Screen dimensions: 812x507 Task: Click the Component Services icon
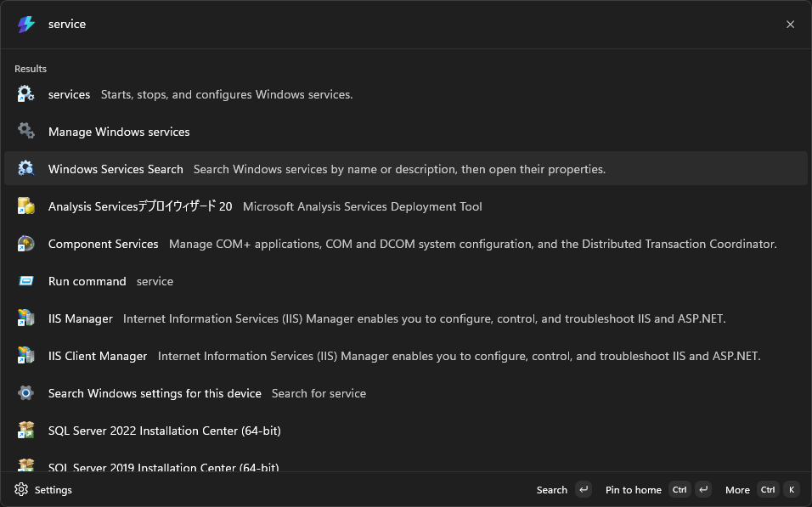coord(25,244)
